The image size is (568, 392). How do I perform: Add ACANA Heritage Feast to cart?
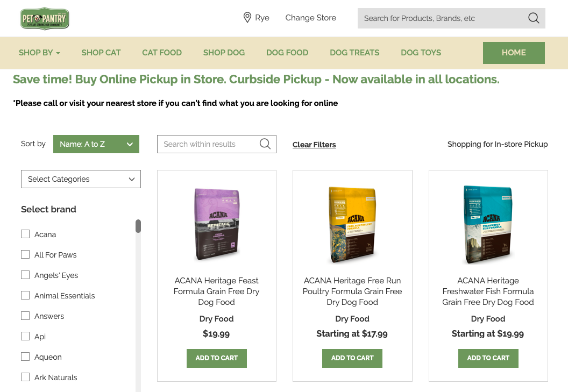[x=217, y=358]
